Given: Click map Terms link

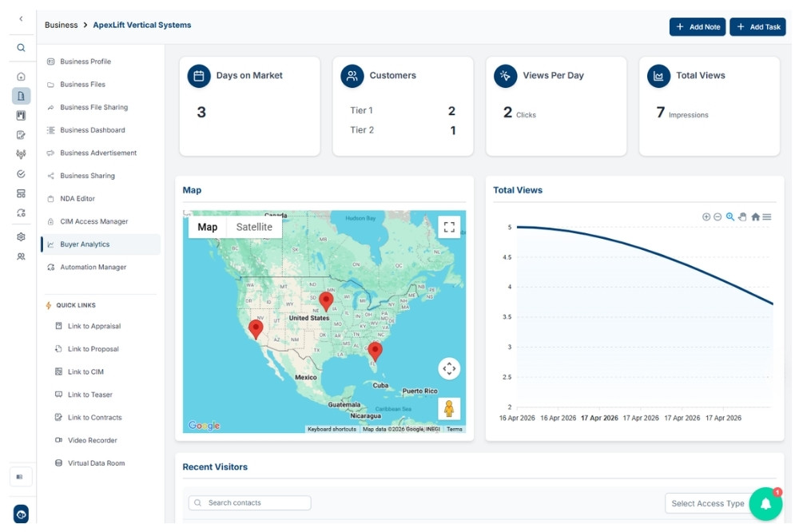Looking at the screenshot, I should (455, 429).
